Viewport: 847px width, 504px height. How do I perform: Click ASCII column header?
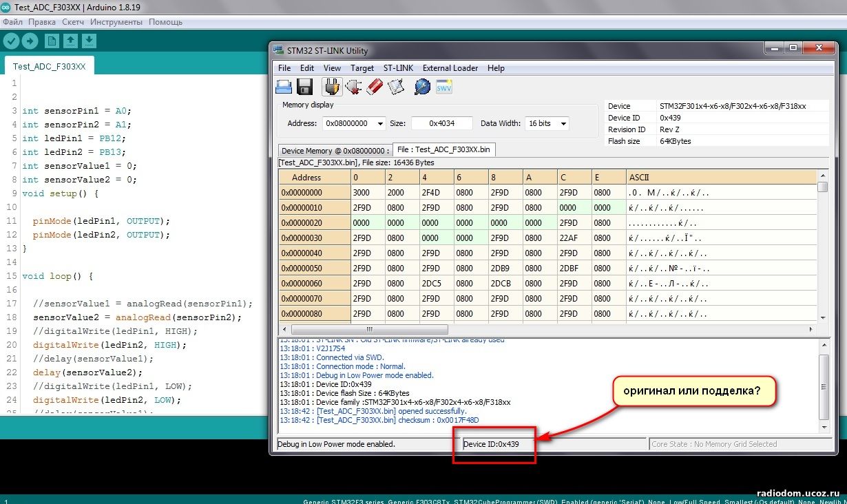pos(721,177)
